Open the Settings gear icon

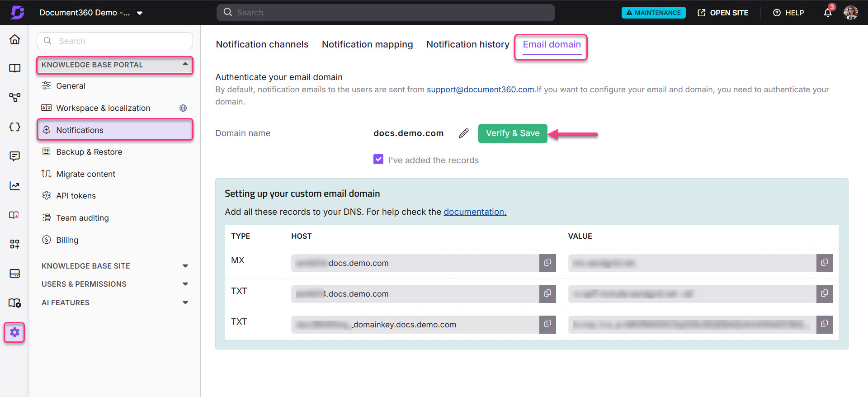pyautogui.click(x=14, y=332)
